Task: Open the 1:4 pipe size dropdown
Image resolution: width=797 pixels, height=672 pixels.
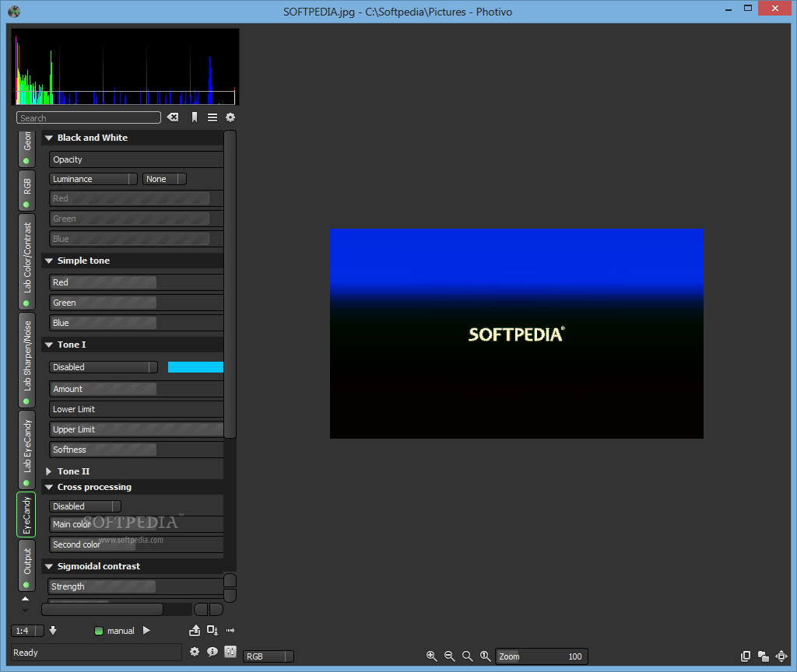Action: coord(28,631)
